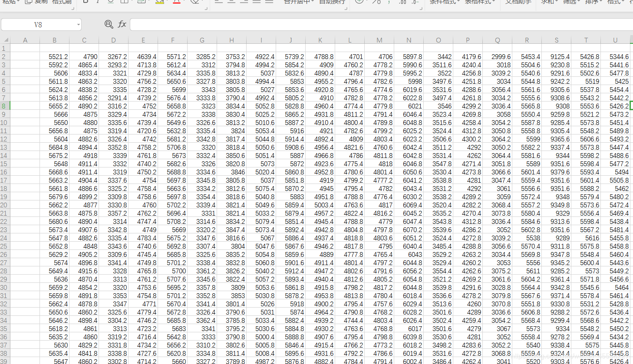Click cell G28 containing 3361.2
The width and height of the screenshot is (633, 364).
pyautogui.click(x=202, y=271)
